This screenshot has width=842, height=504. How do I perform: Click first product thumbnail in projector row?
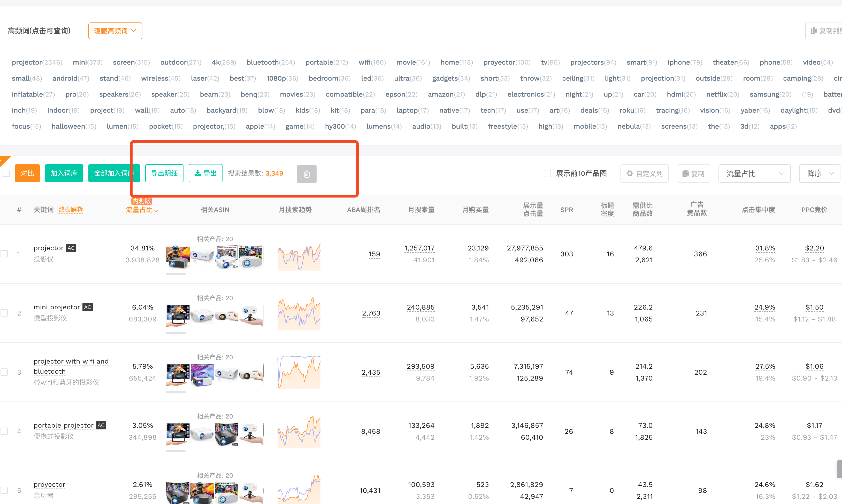pyautogui.click(x=178, y=257)
